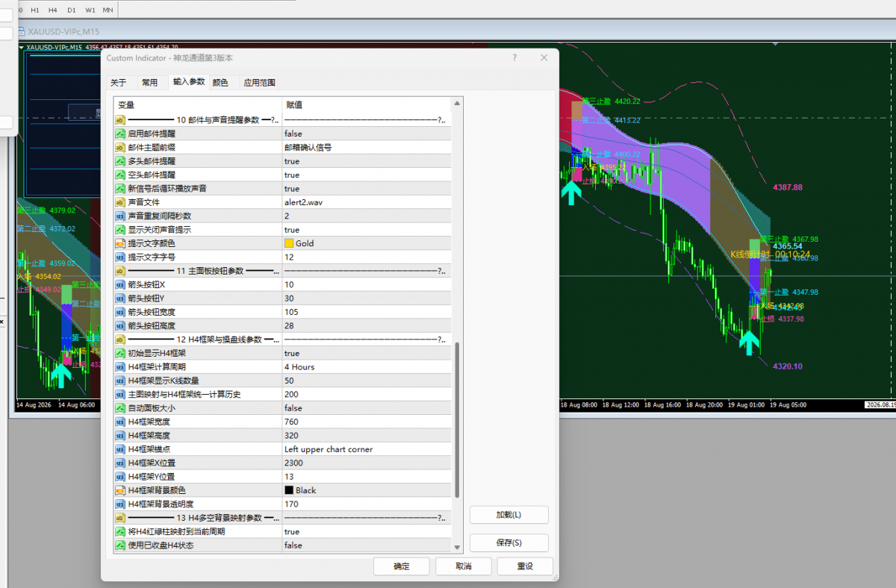Click the 加载(L) button
This screenshot has width=896, height=588.
[x=508, y=515]
